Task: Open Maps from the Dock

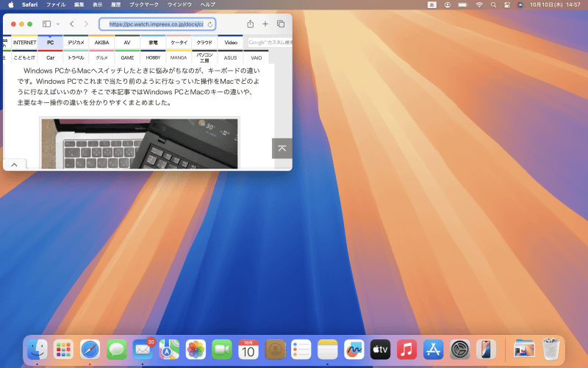Action: [169, 350]
